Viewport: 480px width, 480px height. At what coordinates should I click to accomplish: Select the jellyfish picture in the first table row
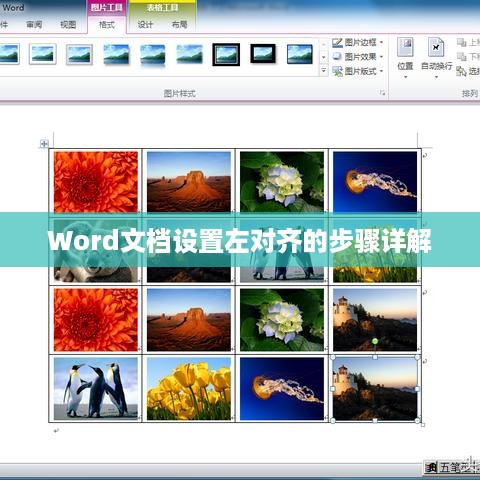(x=375, y=182)
